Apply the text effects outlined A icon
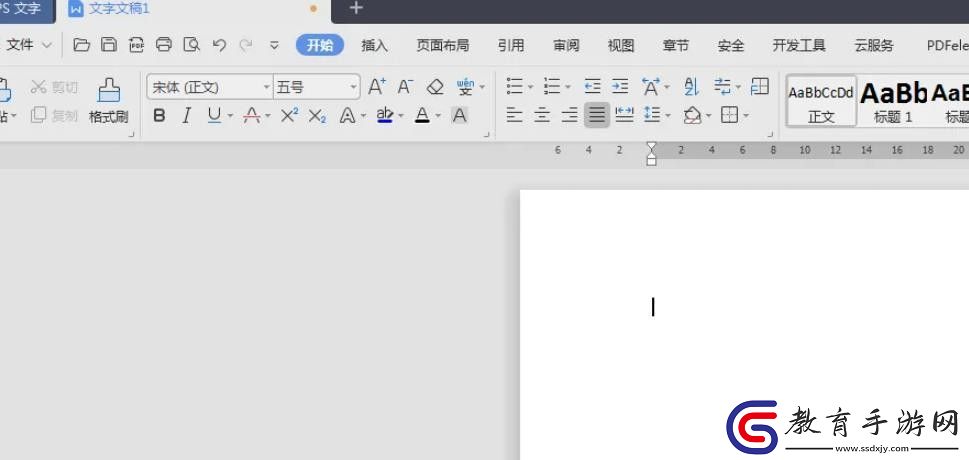969x460 pixels. [348, 116]
